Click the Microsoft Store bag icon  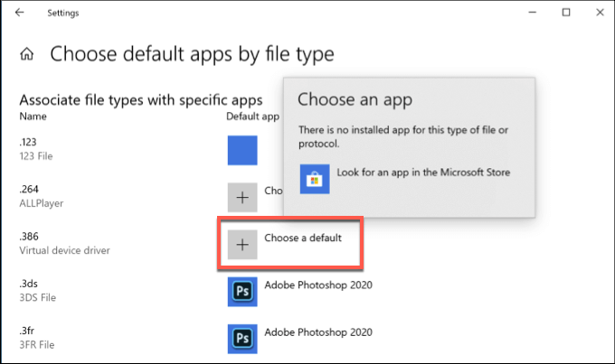(x=314, y=179)
